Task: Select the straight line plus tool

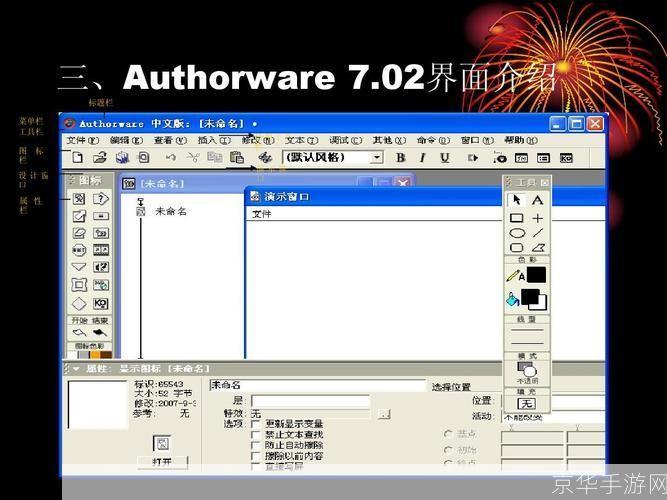Action: [538, 218]
